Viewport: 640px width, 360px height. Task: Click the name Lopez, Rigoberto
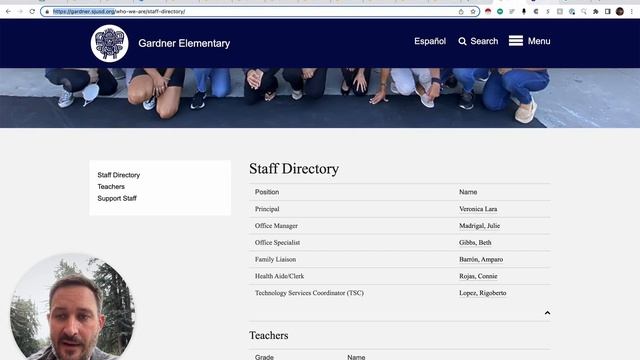click(x=482, y=293)
